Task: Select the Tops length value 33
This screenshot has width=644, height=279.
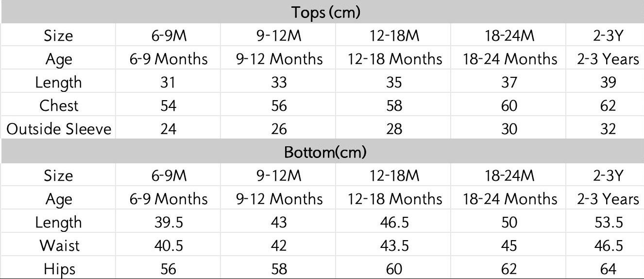Action: pos(279,82)
